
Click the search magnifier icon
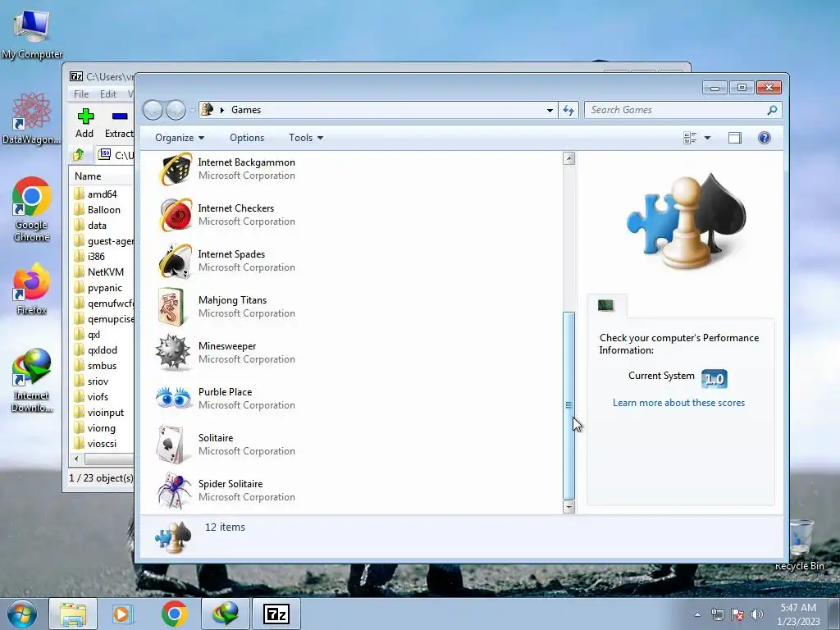coord(772,110)
